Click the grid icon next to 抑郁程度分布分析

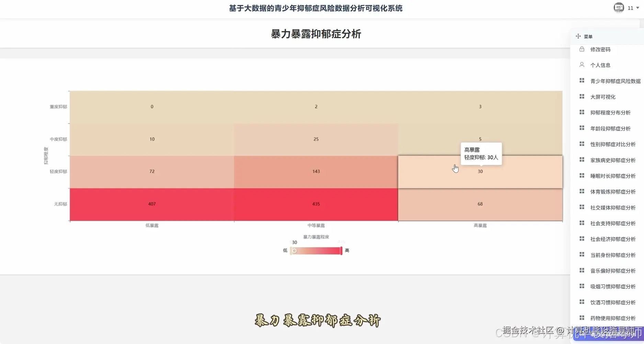tap(582, 112)
